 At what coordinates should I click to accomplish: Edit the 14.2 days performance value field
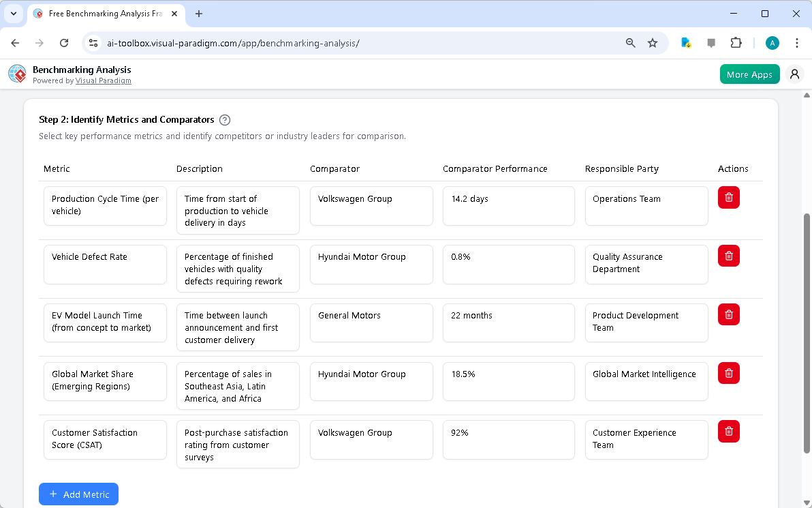point(508,205)
